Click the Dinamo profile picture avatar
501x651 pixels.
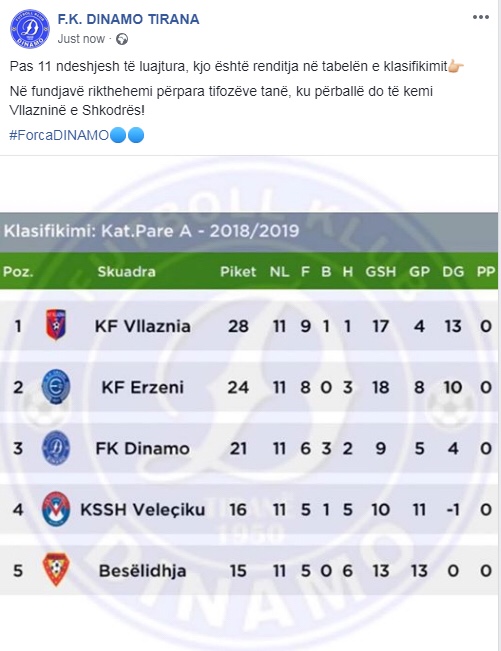pyautogui.click(x=29, y=29)
